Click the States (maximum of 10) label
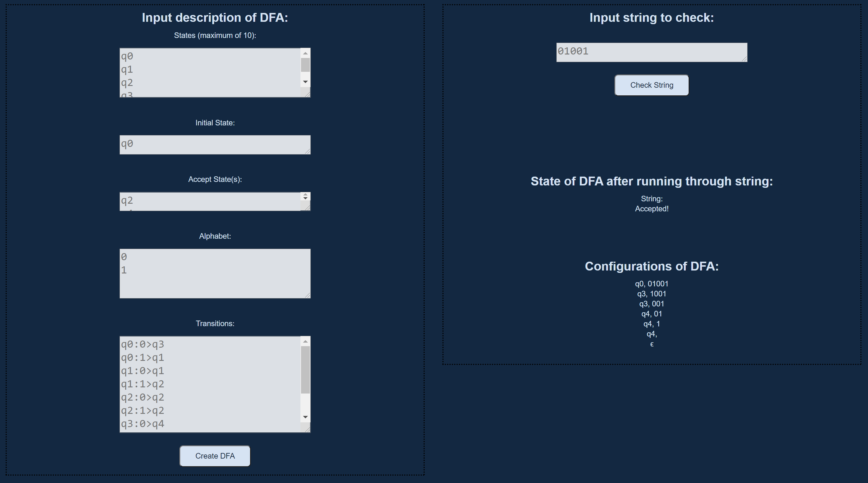 click(215, 35)
